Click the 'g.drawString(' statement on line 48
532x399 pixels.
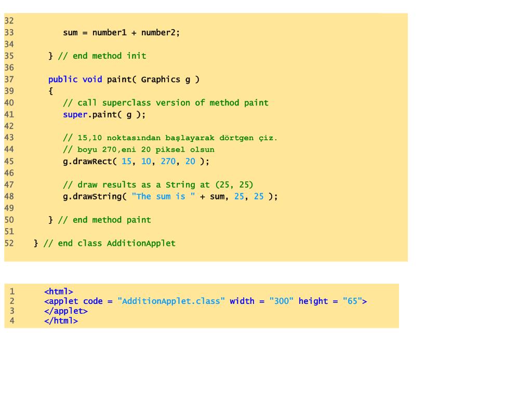(x=95, y=196)
